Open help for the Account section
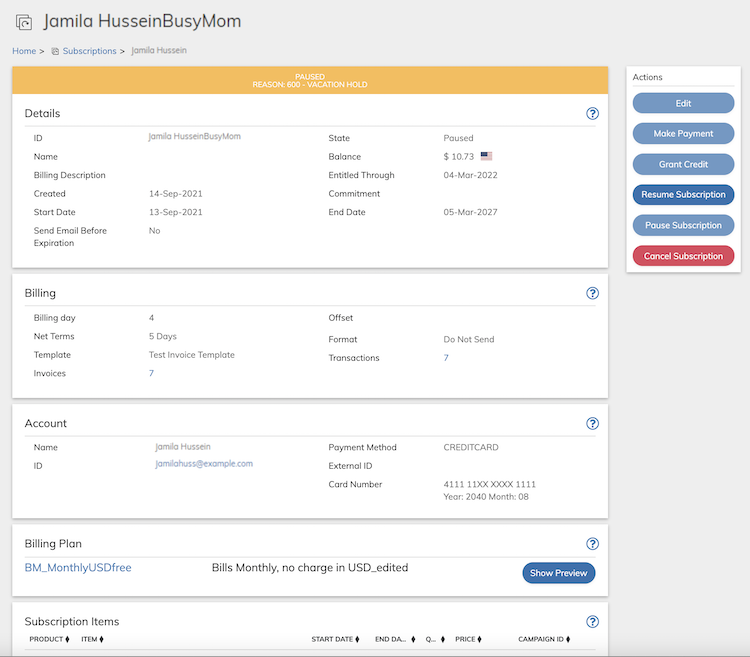The width and height of the screenshot is (750, 657). pyautogui.click(x=592, y=423)
